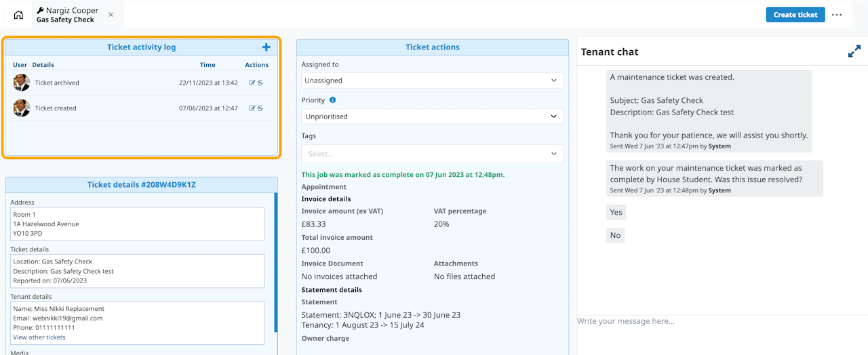This screenshot has width=868, height=355.
Task: Edit the 'Ticket created' log entry
Action: pos(252,108)
